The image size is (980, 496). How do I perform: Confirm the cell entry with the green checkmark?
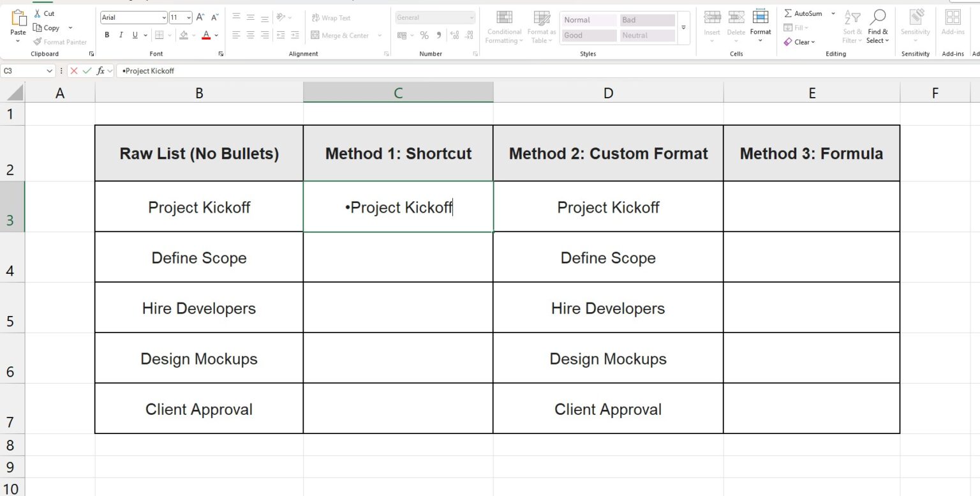87,71
